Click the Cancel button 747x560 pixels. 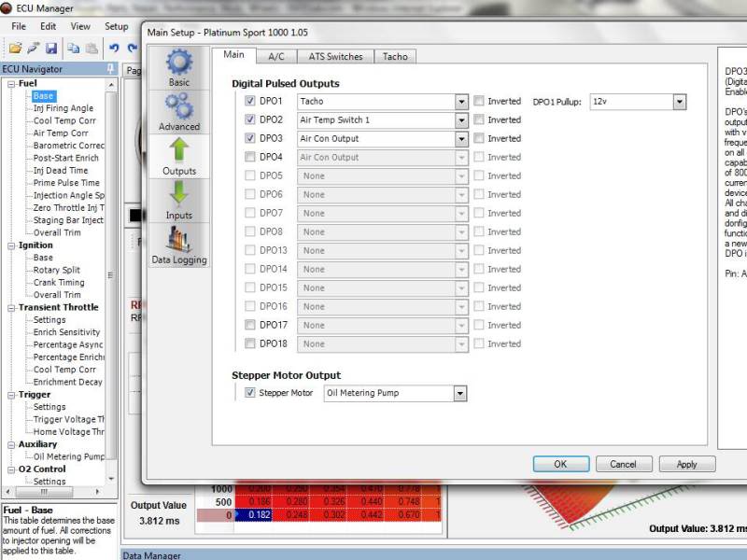pyautogui.click(x=624, y=464)
